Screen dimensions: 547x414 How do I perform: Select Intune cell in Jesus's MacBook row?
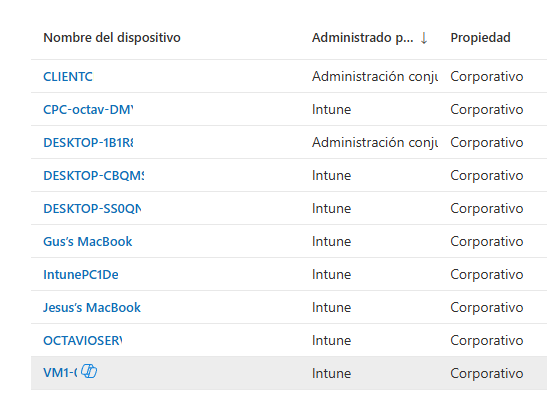coord(331,307)
